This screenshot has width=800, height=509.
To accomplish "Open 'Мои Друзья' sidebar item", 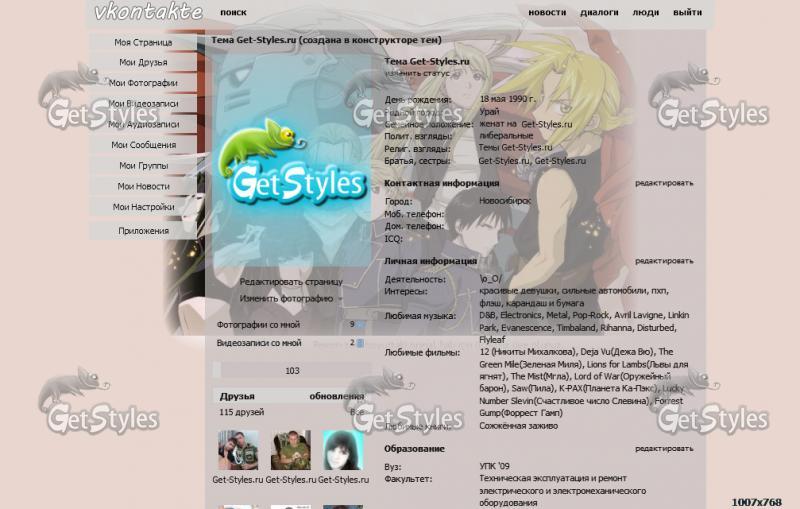I will [x=143, y=63].
